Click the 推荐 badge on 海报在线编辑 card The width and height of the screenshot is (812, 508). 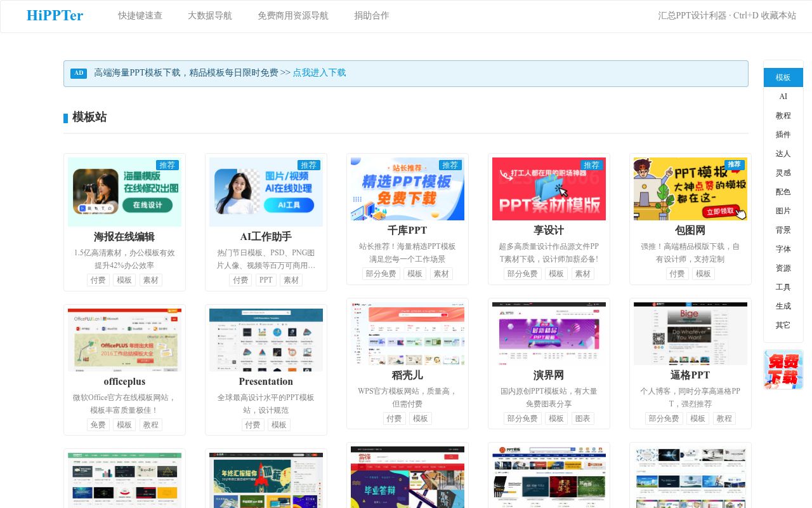coord(167,165)
